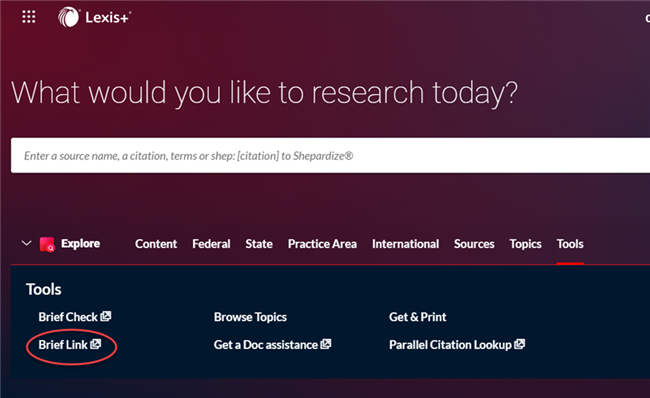Click the Lexis+ globe logo
The width and height of the screenshot is (650, 398).
pyautogui.click(x=68, y=17)
